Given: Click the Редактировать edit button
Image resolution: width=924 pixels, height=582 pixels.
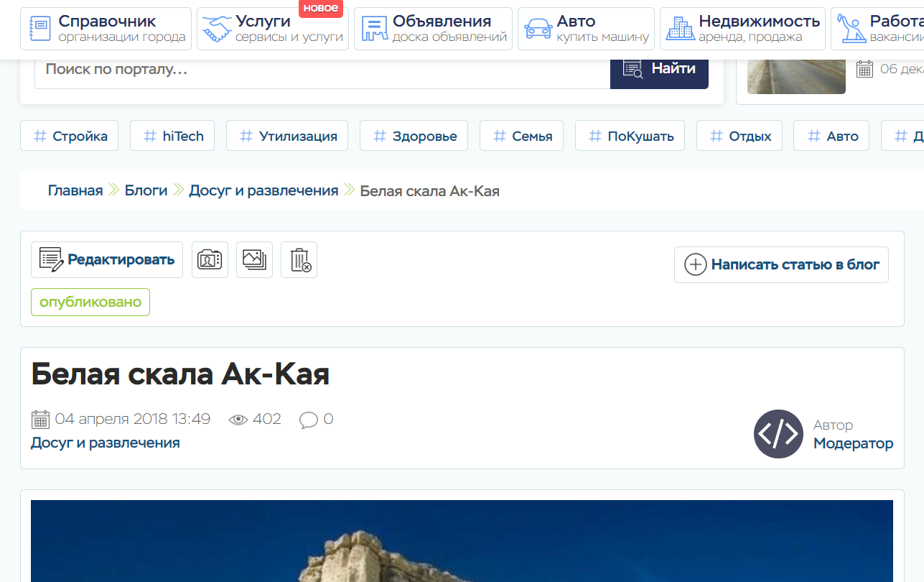Looking at the screenshot, I should [x=107, y=259].
